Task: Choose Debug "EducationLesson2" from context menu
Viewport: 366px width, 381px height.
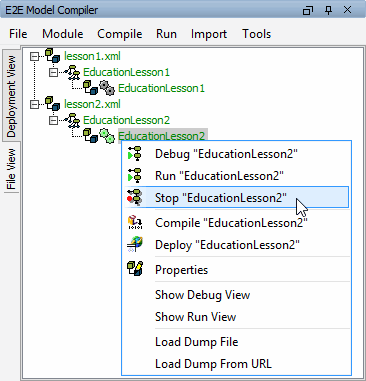Action: (x=237, y=154)
